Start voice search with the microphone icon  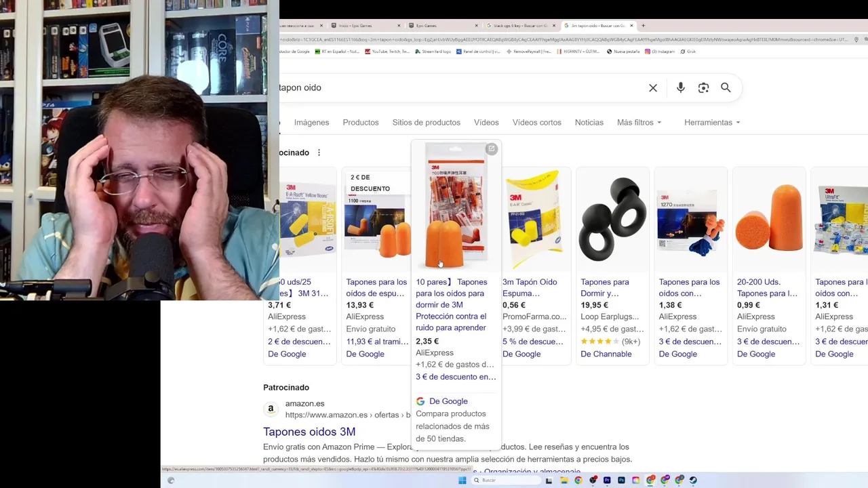pyautogui.click(x=681, y=88)
